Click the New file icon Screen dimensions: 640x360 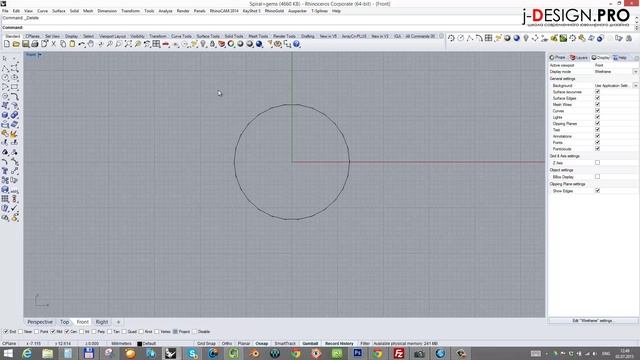click(x=7, y=44)
